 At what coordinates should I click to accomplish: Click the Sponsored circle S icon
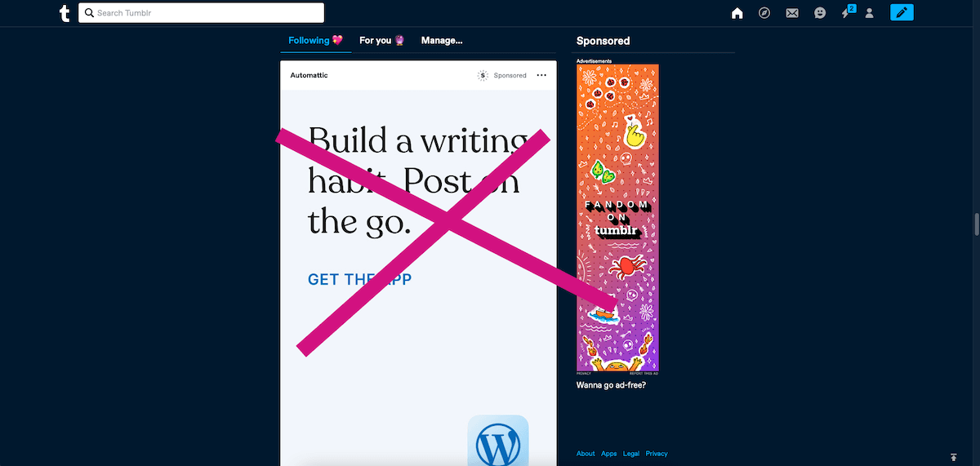(x=483, y=75)
